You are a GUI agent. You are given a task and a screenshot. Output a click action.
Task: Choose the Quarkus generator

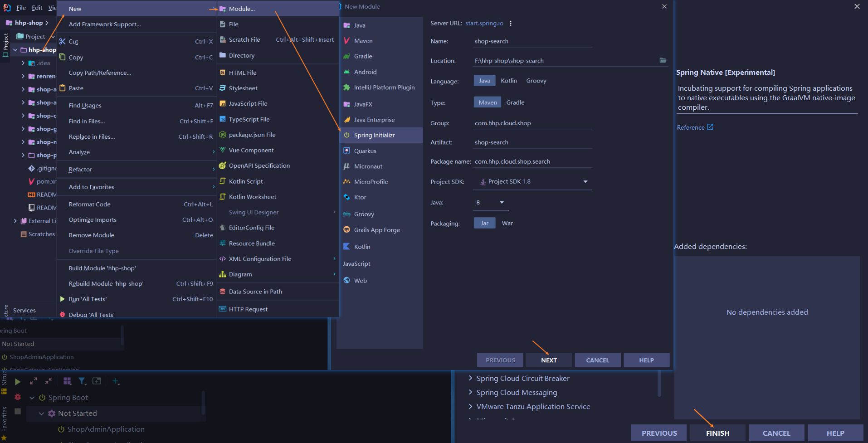pyautogui.click(x=381, y=151)
